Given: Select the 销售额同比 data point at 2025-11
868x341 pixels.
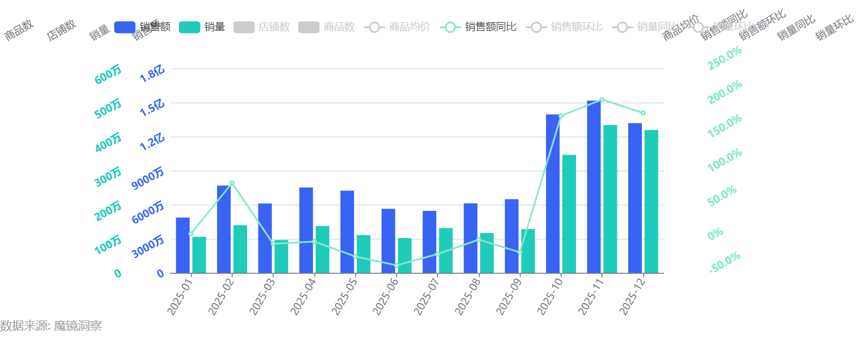Looking at the screenshot, I should pos(602,99).
